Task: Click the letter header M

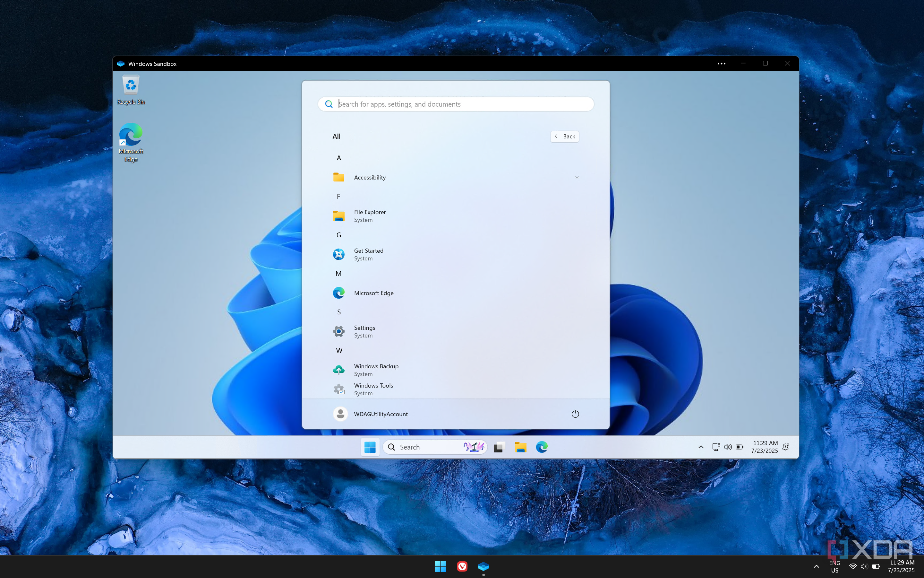Action: pos(339,273)
